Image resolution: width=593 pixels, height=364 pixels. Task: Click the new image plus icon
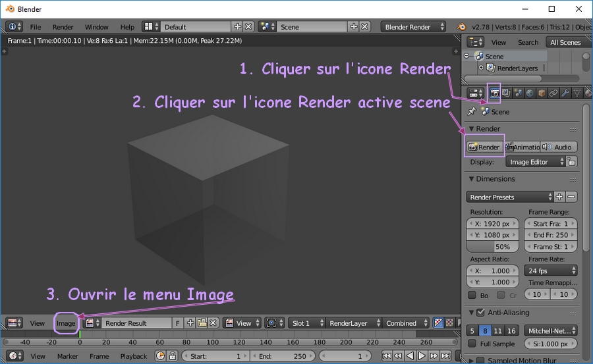pos(190,323)
